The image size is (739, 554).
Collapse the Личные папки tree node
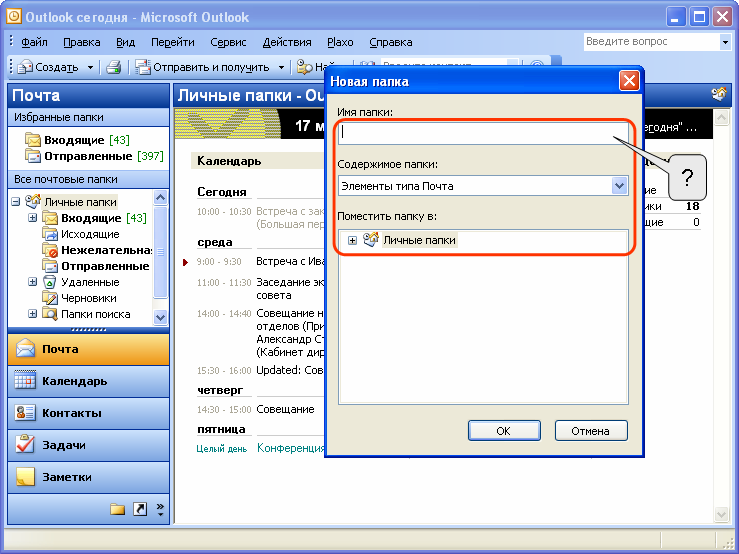coord(16,202)
